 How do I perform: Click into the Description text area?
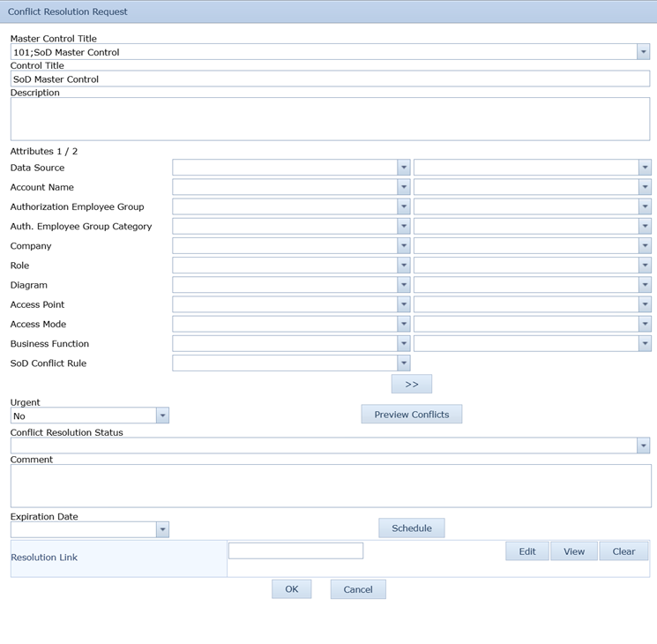point(330,119)
